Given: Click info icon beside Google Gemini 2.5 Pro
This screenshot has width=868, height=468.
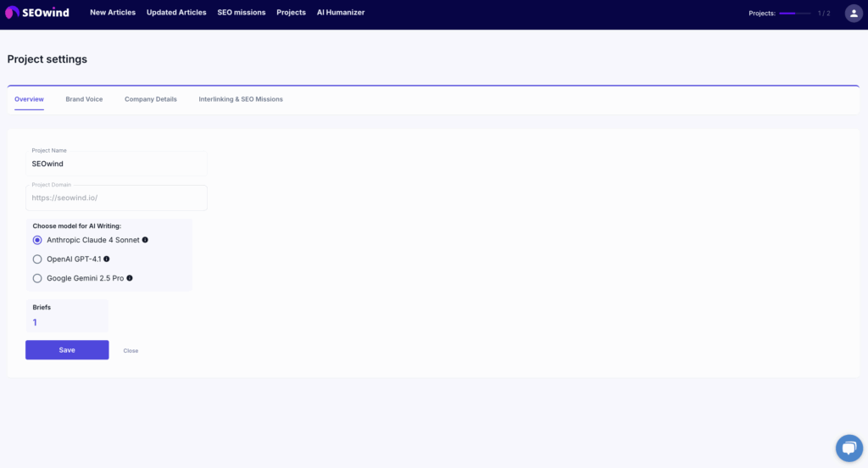Looking at the screenshot, I should point(130,278).
